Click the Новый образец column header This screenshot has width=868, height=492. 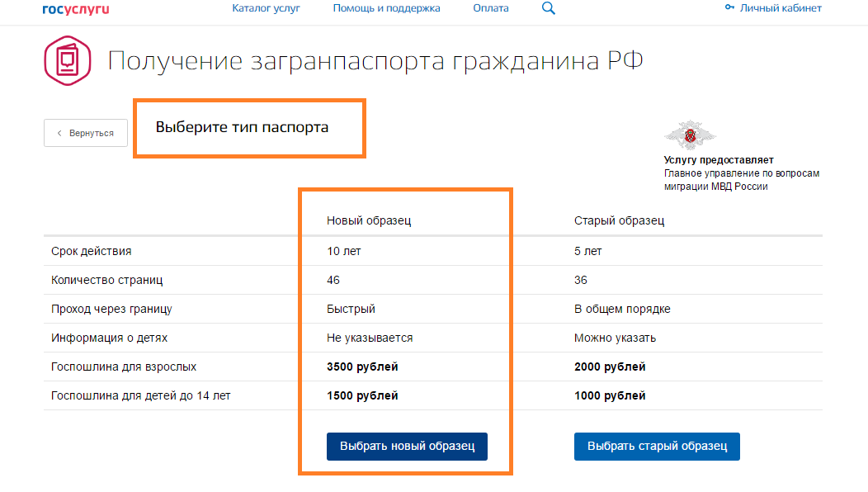pyautogui.click(x=369, y=220)
